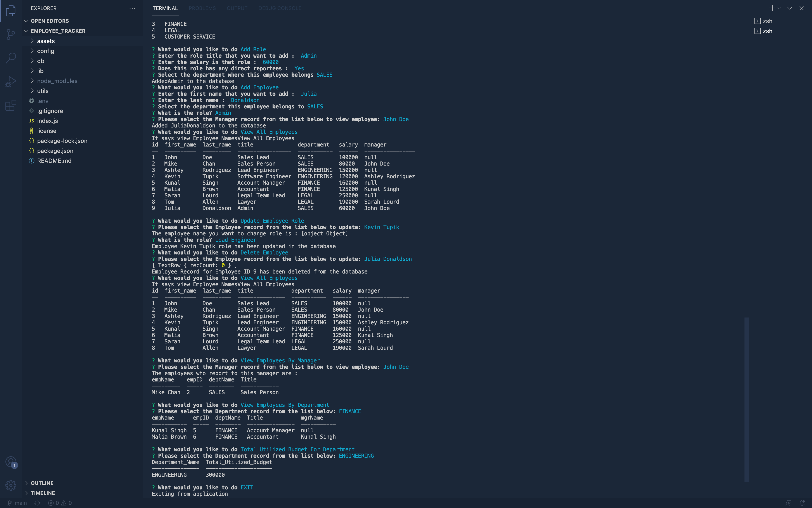
Task: Click the 'Delete Employee' terminal text
Action: (x=264, y=253)
